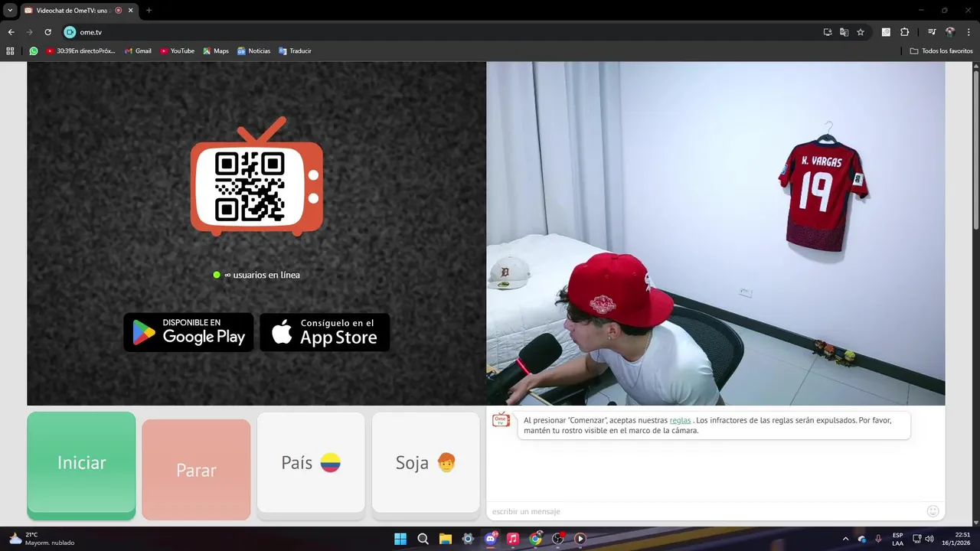Viewport: 980px width, 551px height.
Task: Click the page vertical scrollbar
Action: tap(976, 149)
